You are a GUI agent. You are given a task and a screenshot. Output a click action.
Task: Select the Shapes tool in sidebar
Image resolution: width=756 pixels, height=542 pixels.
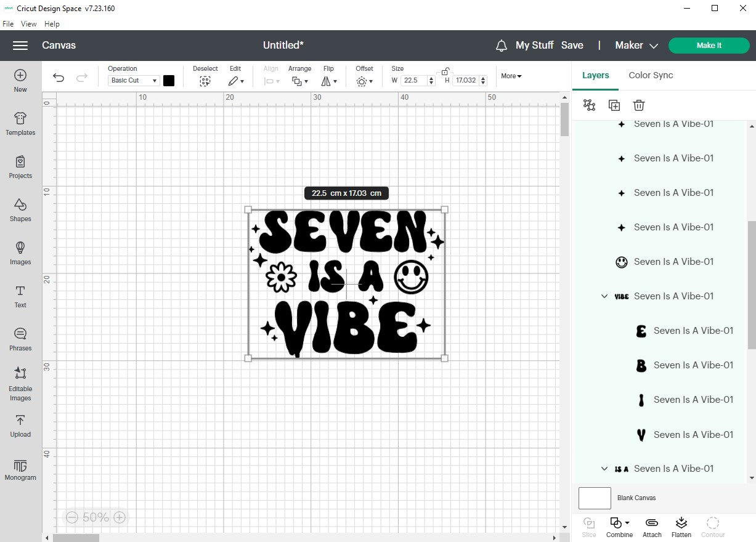click(20, 211)
